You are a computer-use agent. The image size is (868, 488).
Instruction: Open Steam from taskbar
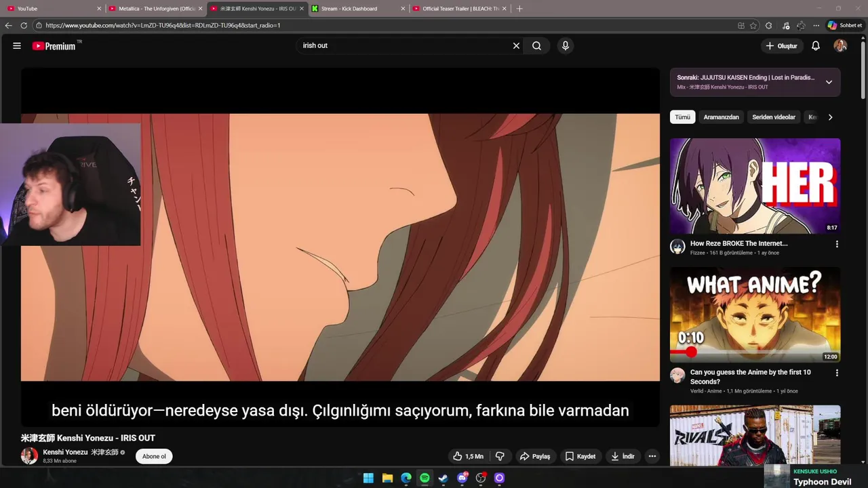tap(443, 478)
